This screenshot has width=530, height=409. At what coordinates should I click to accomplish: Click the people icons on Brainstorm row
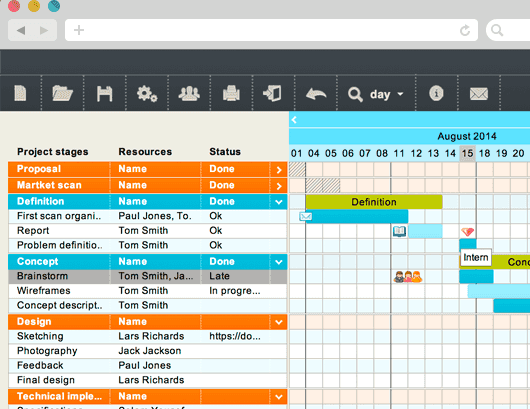click(x=408, y=277)
